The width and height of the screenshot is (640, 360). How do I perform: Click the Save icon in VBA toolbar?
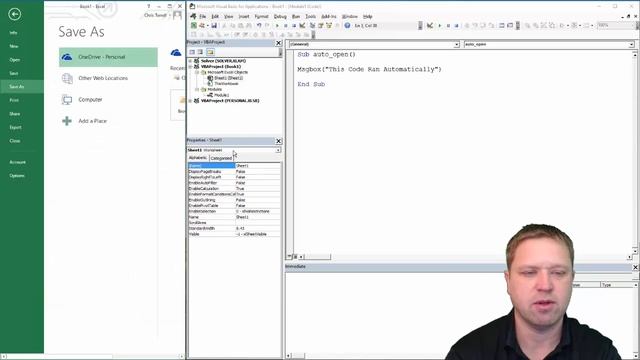coord(214,25)
